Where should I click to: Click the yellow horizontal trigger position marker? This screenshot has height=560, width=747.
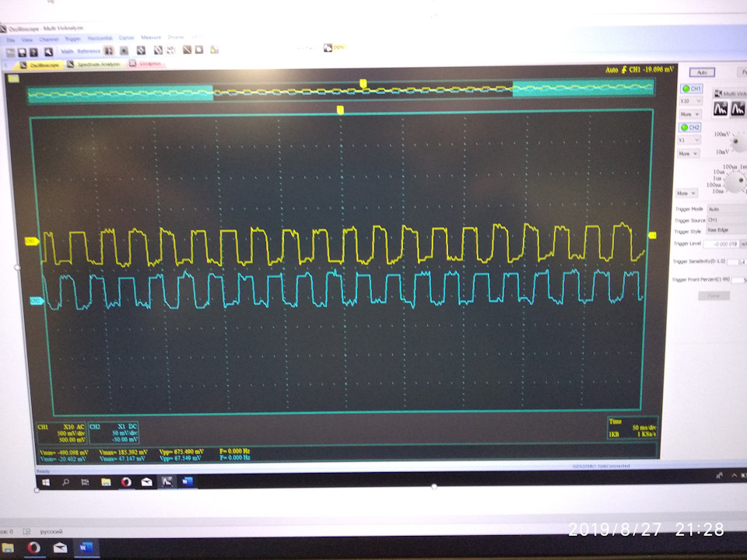tap(340, 110)
